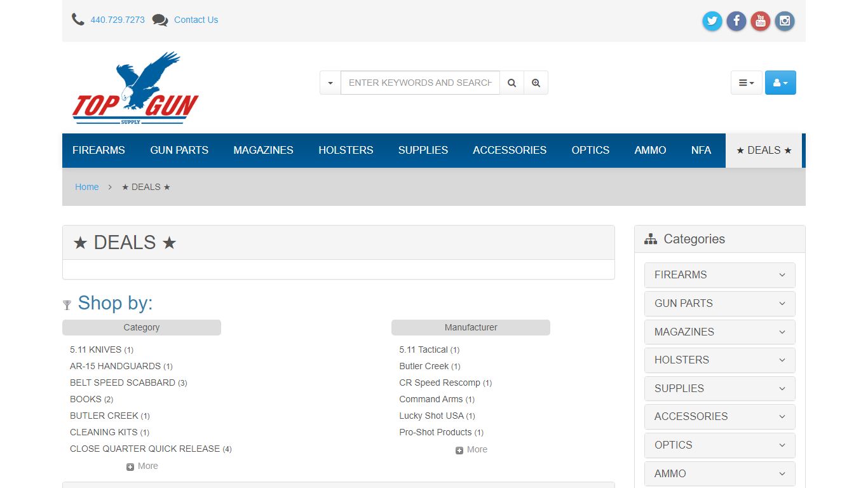
Task: Expand SUPPLIES in Categories sidebar
Action: click(720, 388)
